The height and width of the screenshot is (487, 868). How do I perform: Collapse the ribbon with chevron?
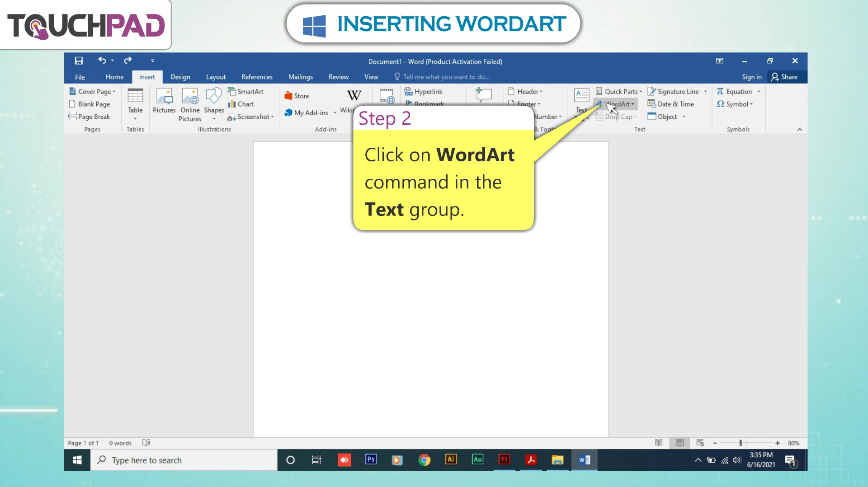(x=799, y=130)
